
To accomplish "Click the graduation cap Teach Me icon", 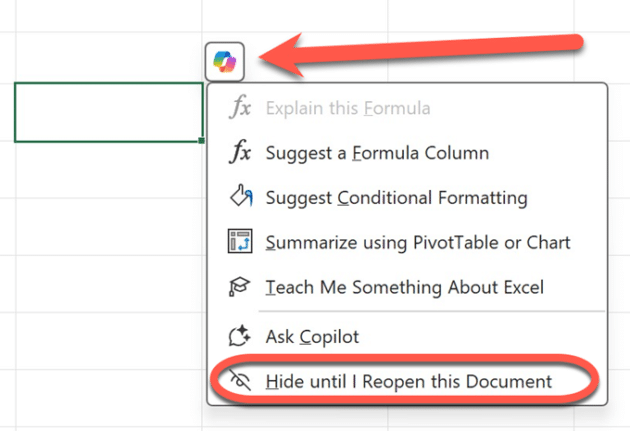I will [x=239, y=287].
